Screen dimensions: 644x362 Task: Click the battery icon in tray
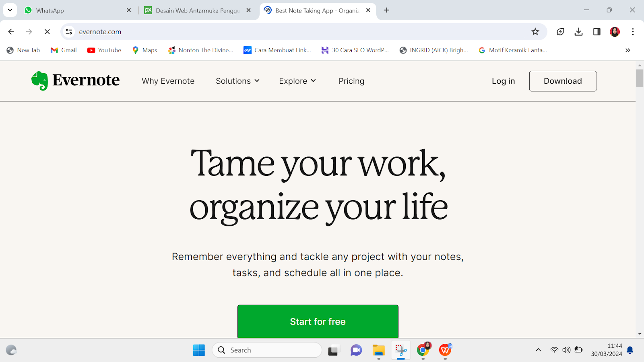(578, 350)
